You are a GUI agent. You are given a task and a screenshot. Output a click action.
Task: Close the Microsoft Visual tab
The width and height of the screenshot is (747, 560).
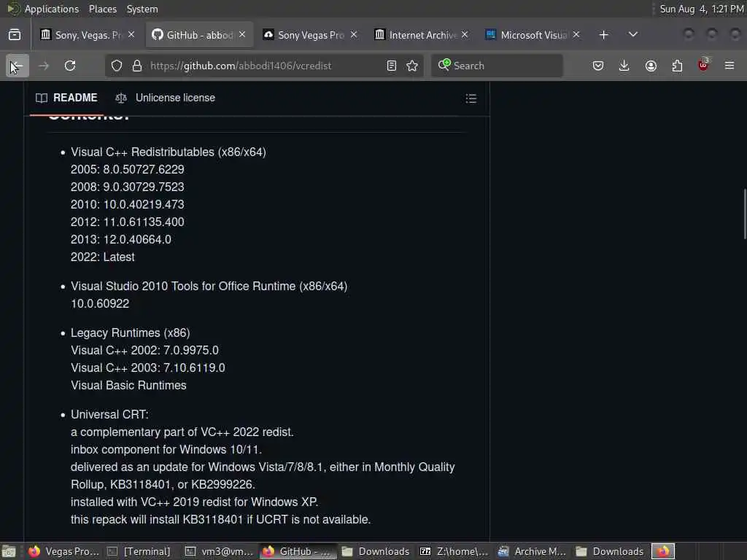tap(576, 35)
